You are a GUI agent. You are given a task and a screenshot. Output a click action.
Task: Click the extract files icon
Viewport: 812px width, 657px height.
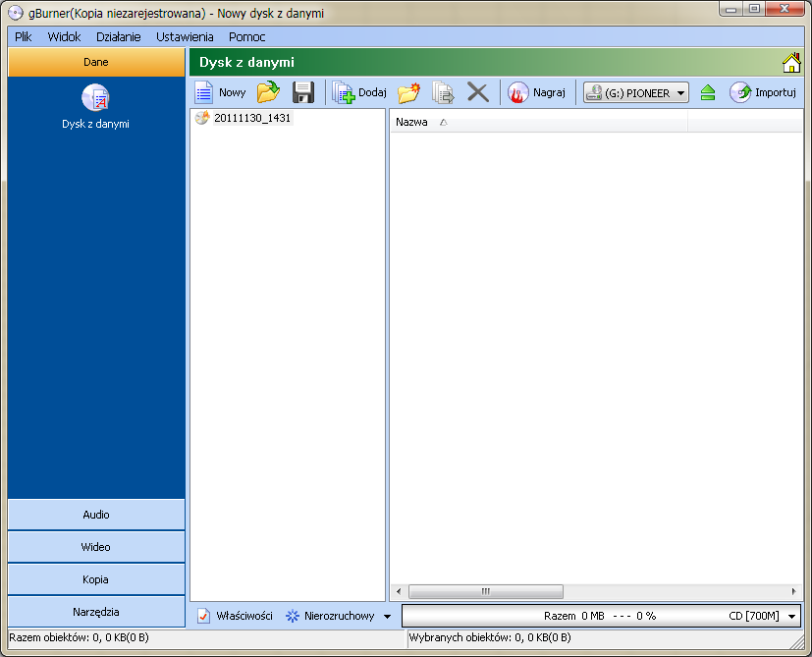[443, 92]
